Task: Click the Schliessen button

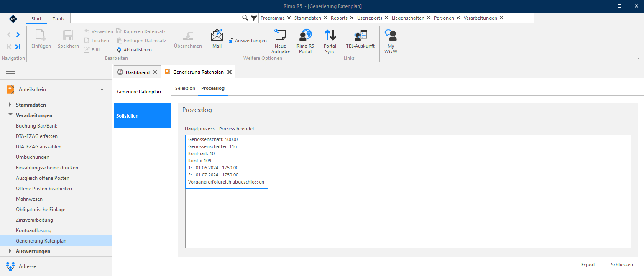Action: [622, 265]
